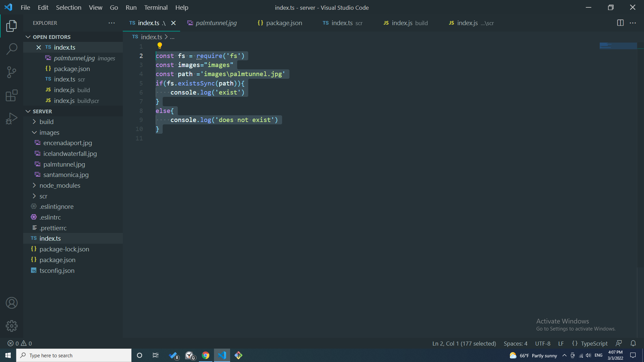This screenshot has width=644, height=362.
Task: Expand the node_modules folder in SERVER
Action: (35, 185)
